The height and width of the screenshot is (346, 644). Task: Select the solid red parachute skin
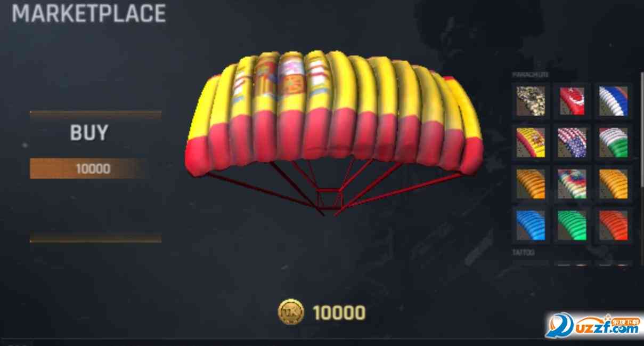613,224
